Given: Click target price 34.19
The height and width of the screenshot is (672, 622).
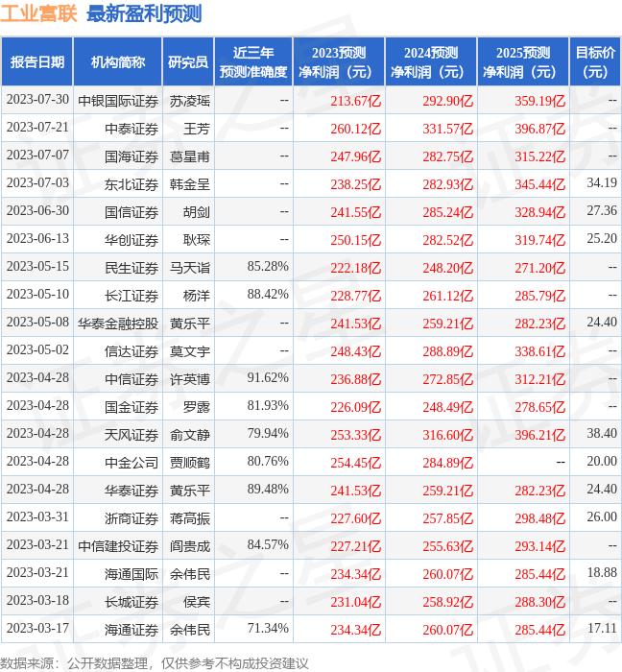Looking at the screenshot, I should (x=602, y=183).
